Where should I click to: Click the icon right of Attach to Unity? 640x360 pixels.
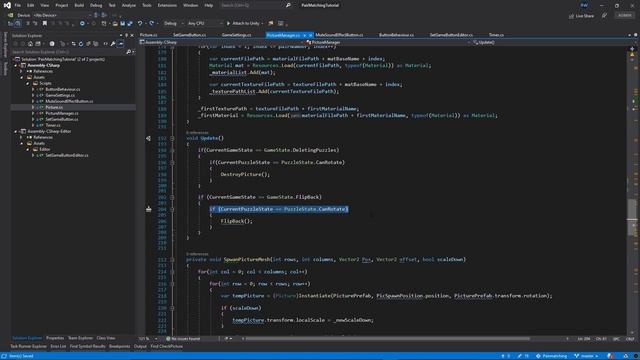tap(271, 24)
